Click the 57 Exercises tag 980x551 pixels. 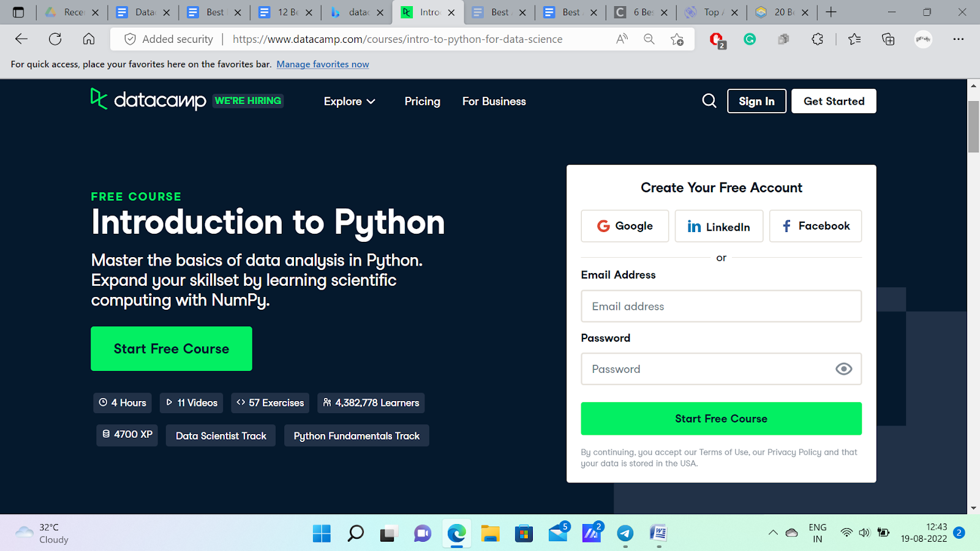[x=270, y=403]
